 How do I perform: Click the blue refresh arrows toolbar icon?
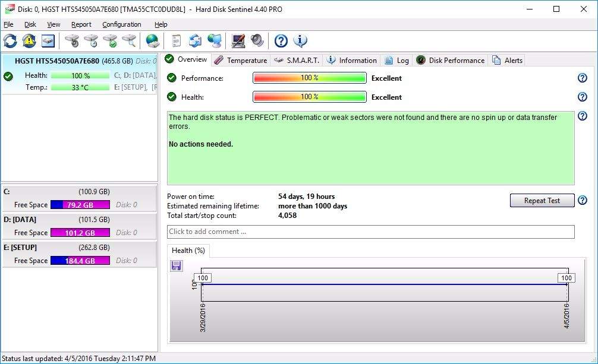click(x=10, y=41)
